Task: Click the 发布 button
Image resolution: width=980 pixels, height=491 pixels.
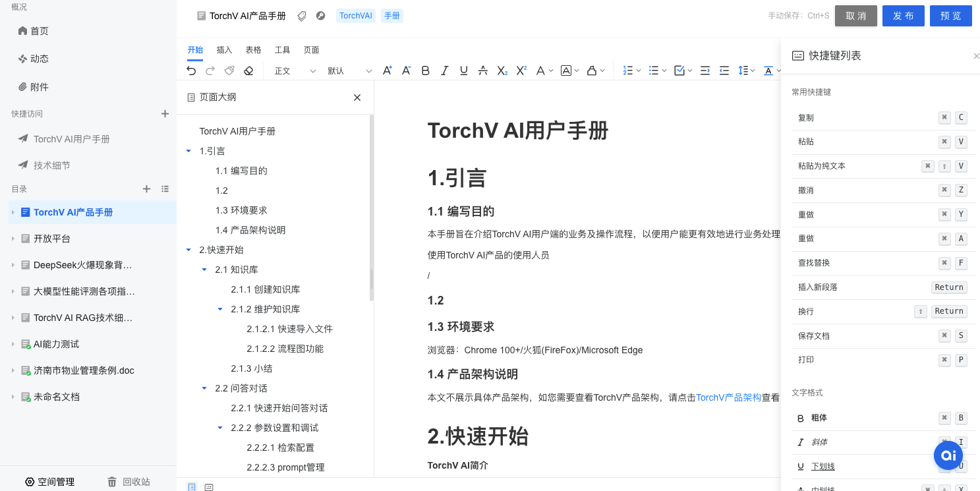Action: [x=904, y=16]
